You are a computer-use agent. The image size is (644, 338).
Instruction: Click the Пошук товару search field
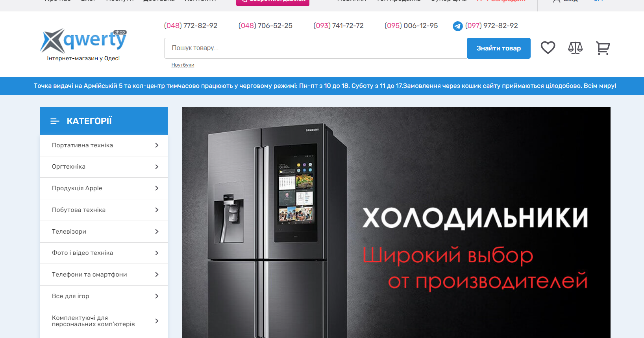315,48
